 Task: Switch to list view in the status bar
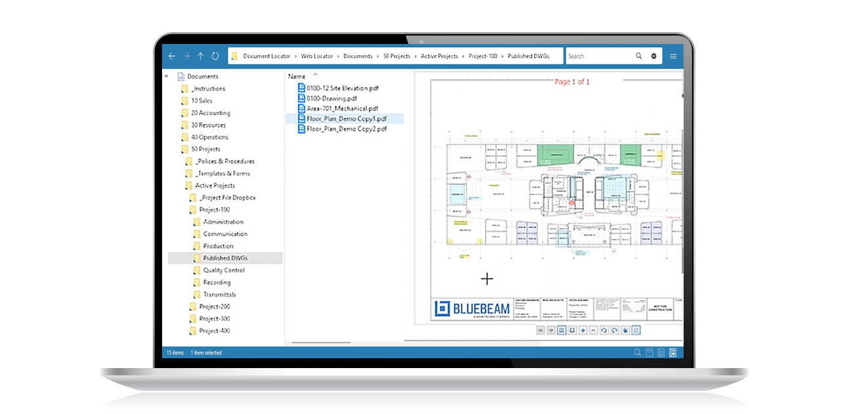tap(661, 352)
